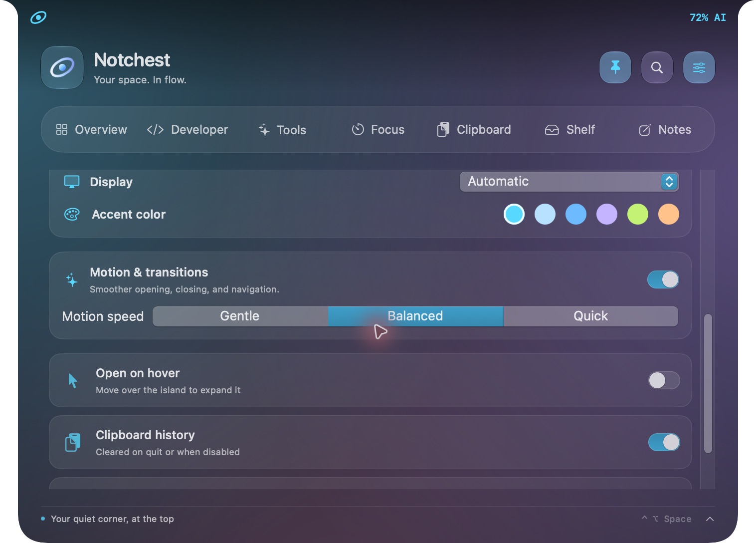The height and width of the screenshot is (543, 756).
Task: Open the Notes tab
Action: (x=665, y=130)
